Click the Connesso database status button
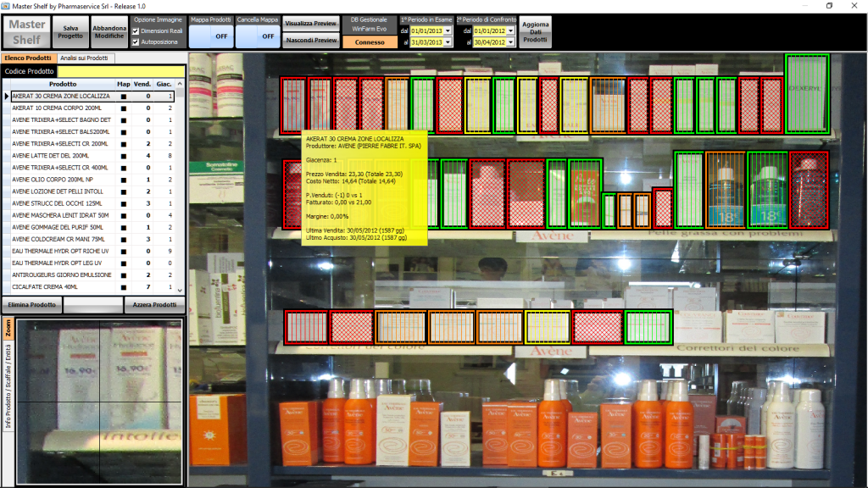 (x=370, y=42)
